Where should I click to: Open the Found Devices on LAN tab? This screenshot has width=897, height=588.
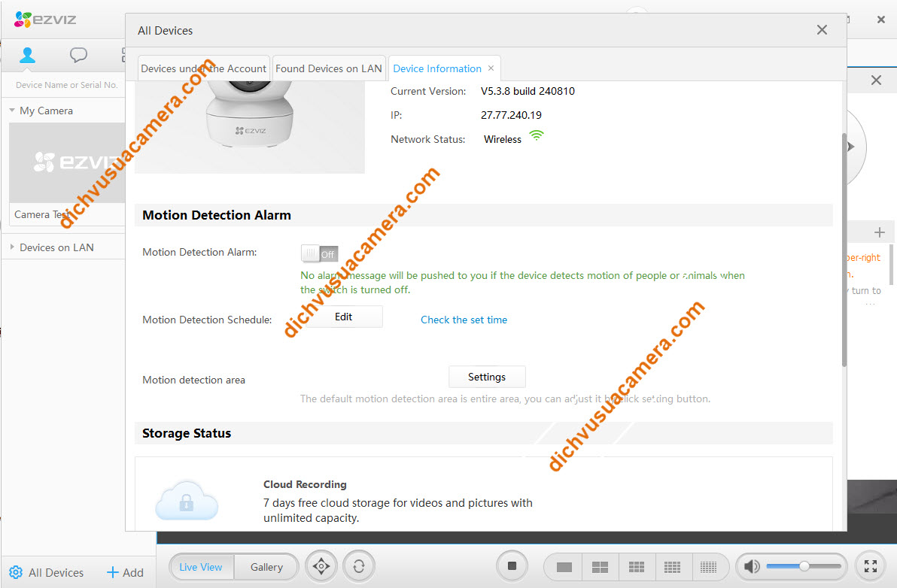tap(329, 68)
